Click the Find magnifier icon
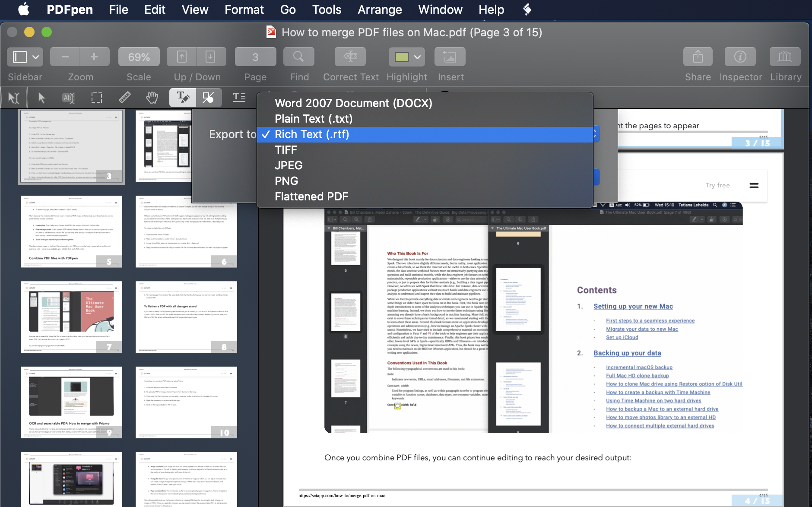Screen dimensions: 812x507 pyautogui.click(x=298, y=57)
